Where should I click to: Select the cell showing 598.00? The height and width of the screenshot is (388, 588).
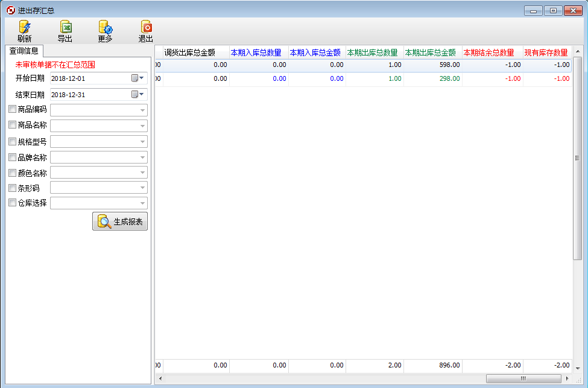coord(433,65)
